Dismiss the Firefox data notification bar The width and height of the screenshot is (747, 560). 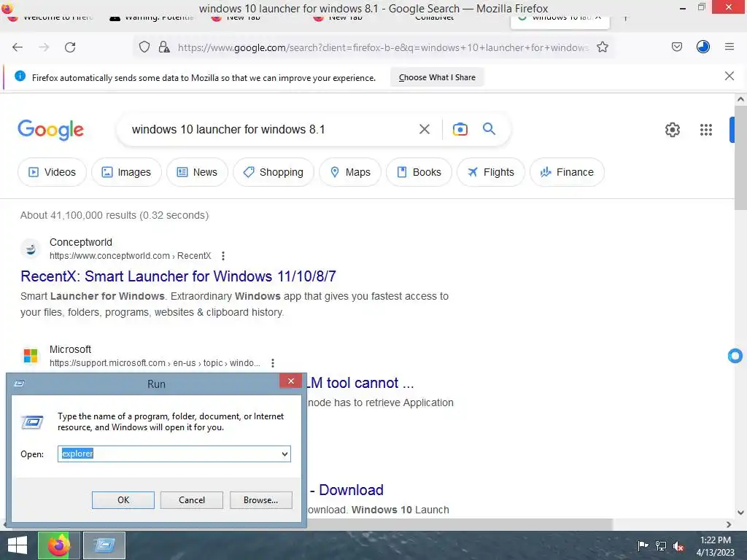point(729,76)
